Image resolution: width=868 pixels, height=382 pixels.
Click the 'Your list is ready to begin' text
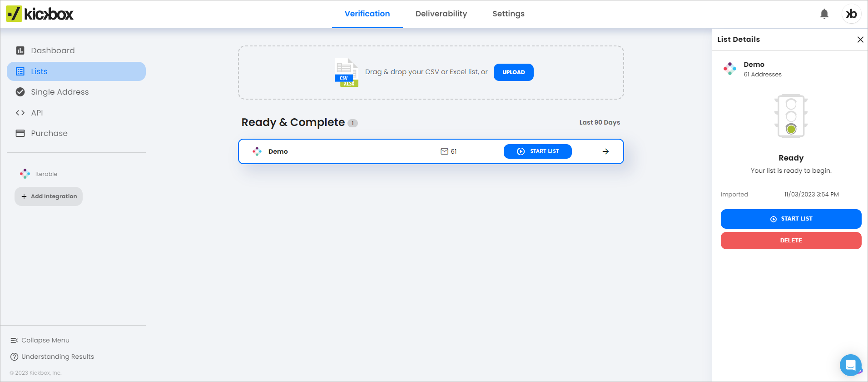click(x=791, y=171)
